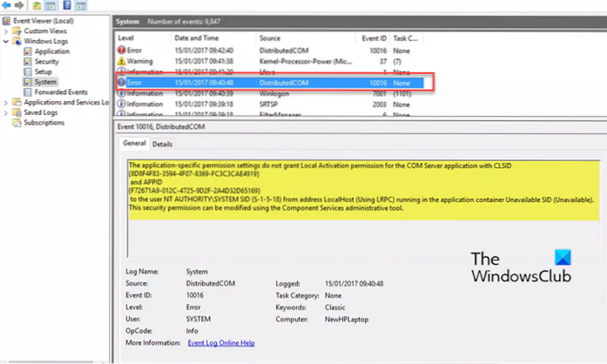Image resolution: width=607 pixels, height=364 pixels.
Task: Expand Applications and Services Logs node
Action: coord(4,102)
